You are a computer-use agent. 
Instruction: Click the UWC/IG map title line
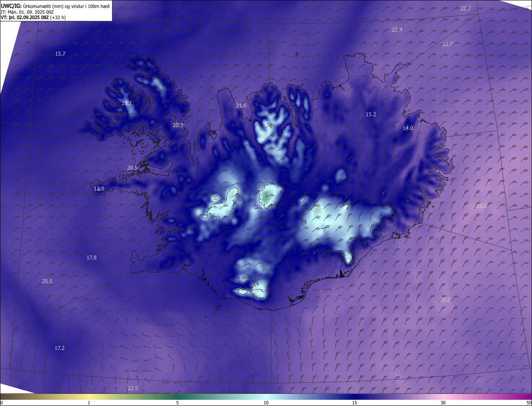[x=55, y=6]
